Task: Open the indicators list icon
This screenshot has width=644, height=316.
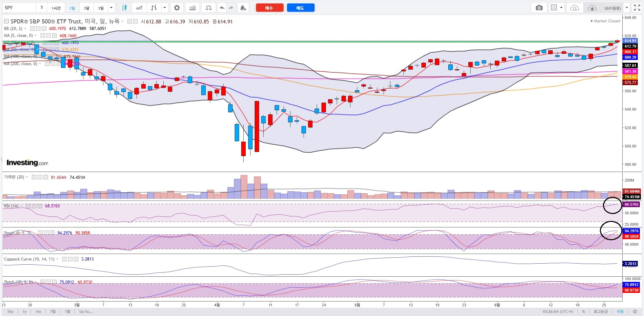Action: [192, 8]
